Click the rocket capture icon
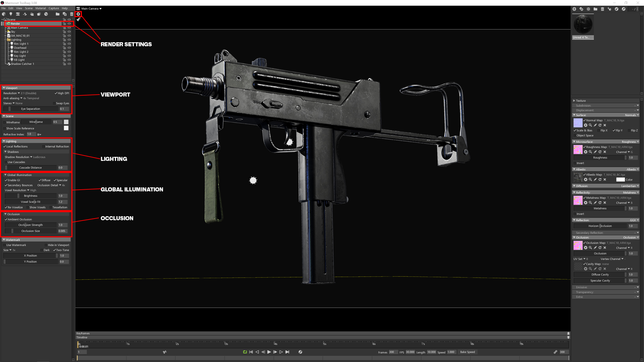Screen dimensions: 644x362 tap(78, 19)
